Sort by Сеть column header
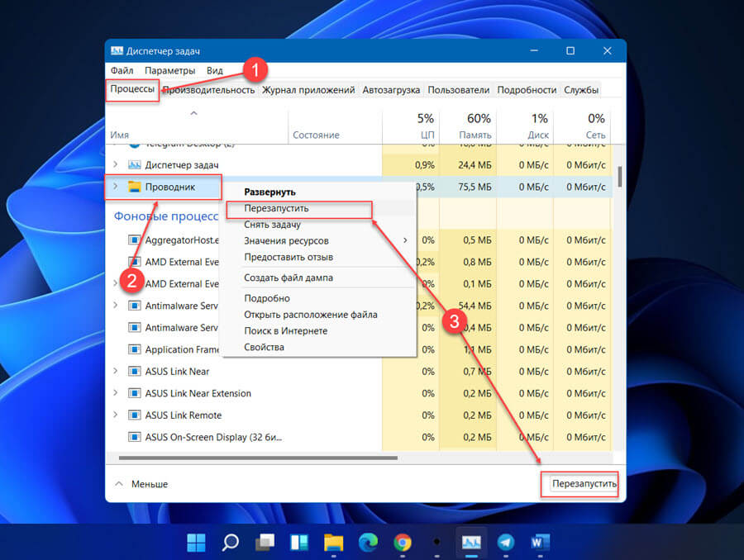744x560 pixels. click(x=582, y=126)
